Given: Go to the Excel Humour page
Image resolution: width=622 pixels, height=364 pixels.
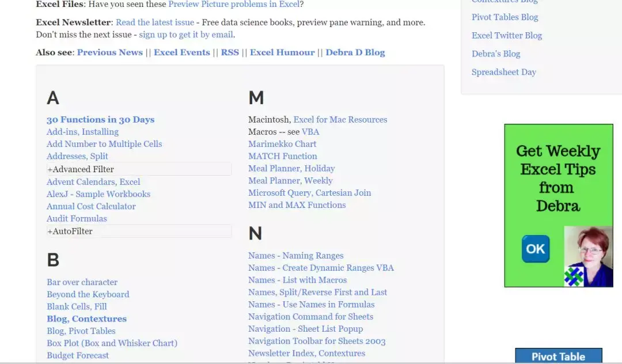Looking at the screenshot, I should [x=282, y=52].
